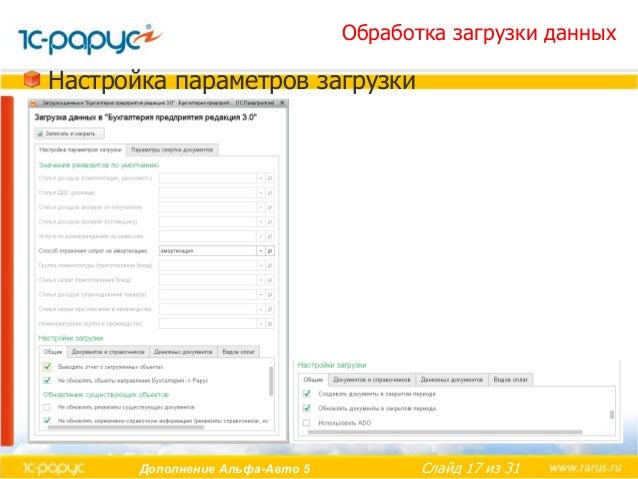Screen dimensions: 638x479
Task: Expand dropdown for Статья затрат (приготовление блюд)
Action: point(261,280)
